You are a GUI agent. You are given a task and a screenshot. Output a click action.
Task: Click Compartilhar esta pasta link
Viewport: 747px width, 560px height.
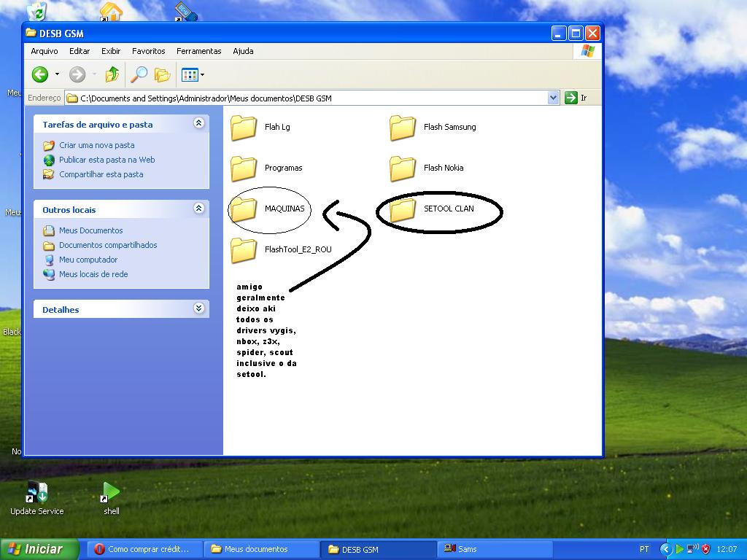point(101,174)
